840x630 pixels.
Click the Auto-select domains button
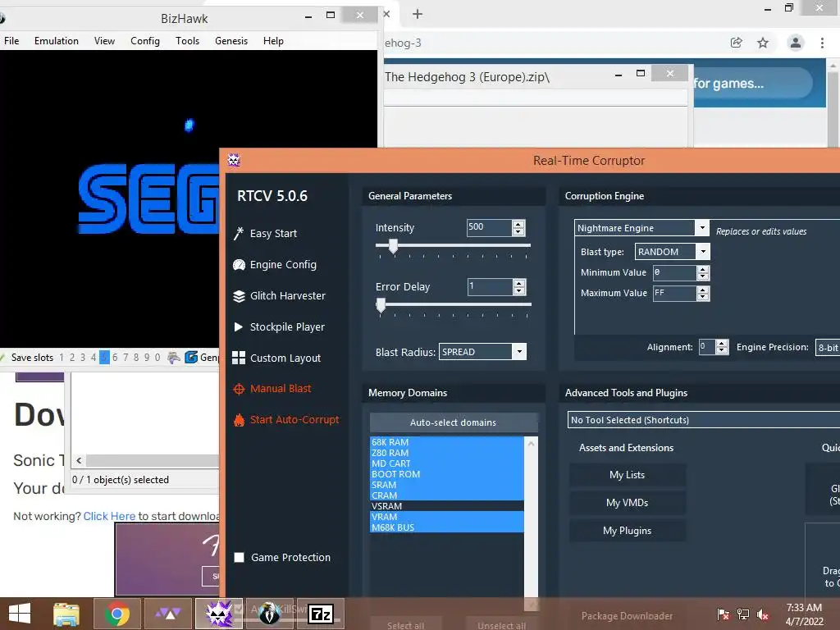[x=453, y=422]
